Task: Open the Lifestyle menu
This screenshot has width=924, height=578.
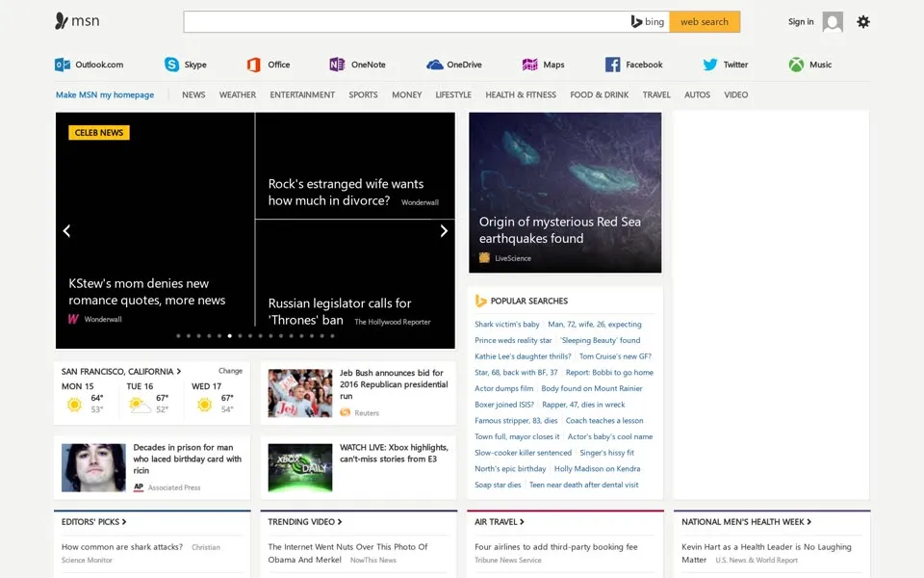Action: (453, 94)
